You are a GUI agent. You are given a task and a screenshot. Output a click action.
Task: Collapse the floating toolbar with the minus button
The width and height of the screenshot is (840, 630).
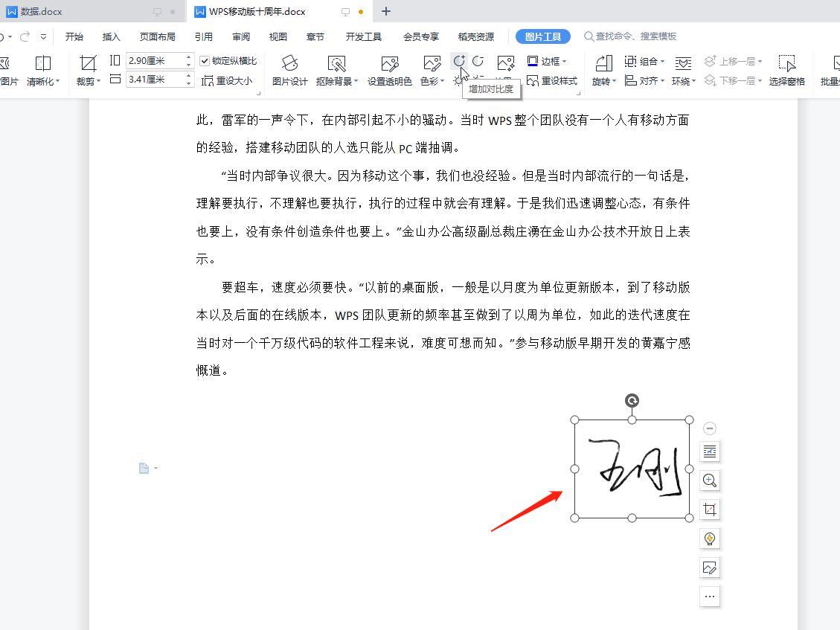click(710, 428)
